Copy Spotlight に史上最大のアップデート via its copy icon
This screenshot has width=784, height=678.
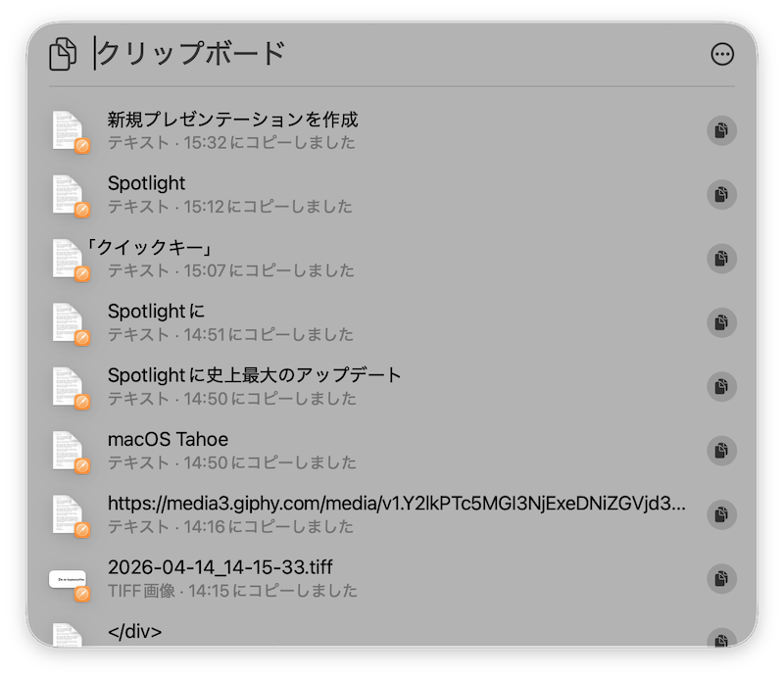721,386
